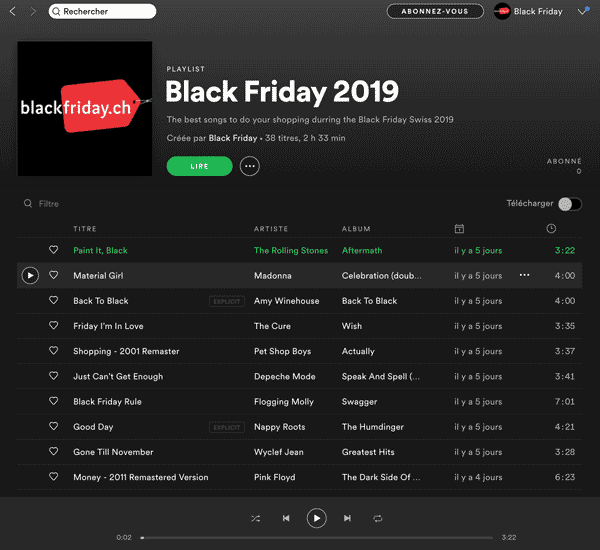Open Depeche Mode artist link

285,377
